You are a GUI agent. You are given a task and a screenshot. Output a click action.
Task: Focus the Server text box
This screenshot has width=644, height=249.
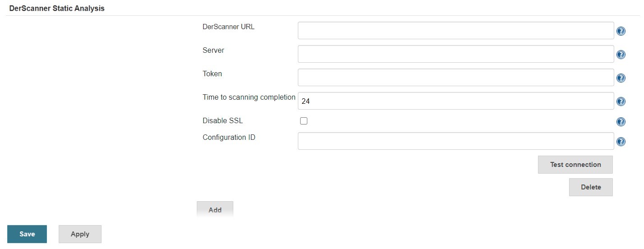click(x=456, y=54)
